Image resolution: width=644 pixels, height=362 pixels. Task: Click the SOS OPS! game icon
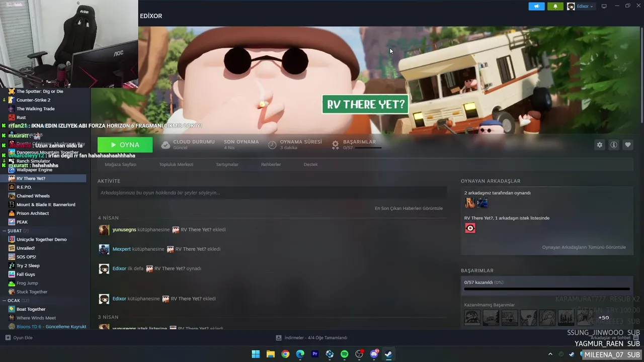click(x=12, y=257)
